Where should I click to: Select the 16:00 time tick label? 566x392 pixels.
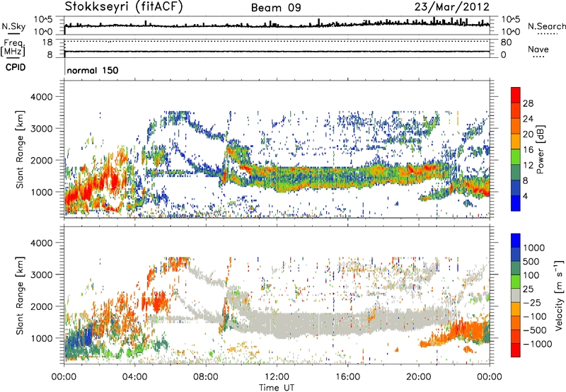[347, 377]
